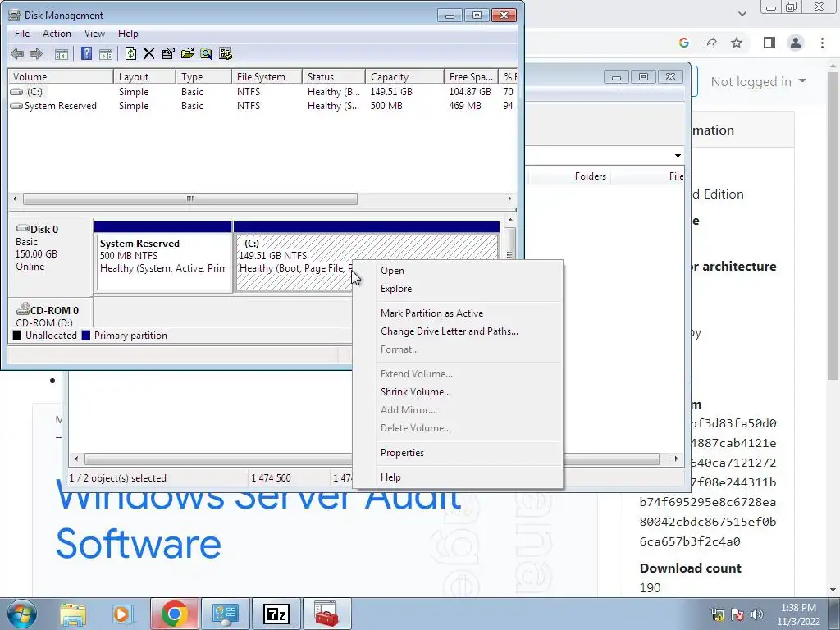This screenshot has height=630, width=840.
Task: Click the Action Center flag tray icon
Action: coord(737,614)
